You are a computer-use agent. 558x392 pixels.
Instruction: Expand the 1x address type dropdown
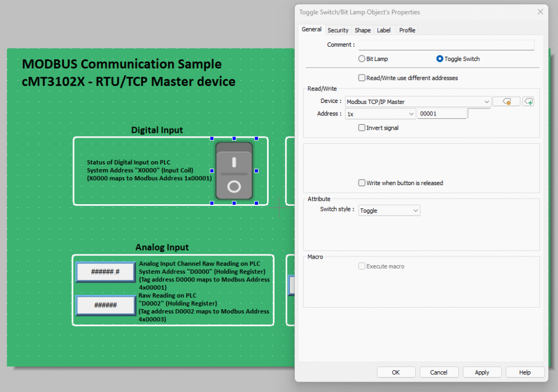click(380, 114)
